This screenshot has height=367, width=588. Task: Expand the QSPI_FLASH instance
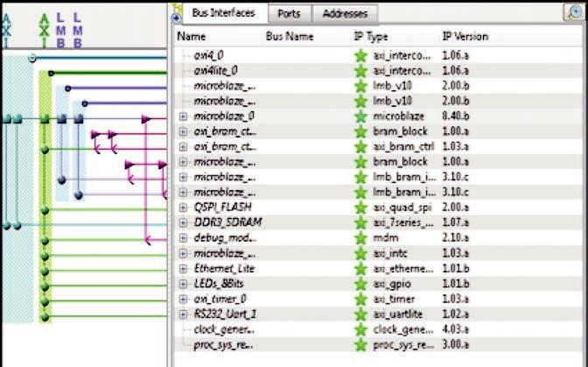(x=183, y=208)
